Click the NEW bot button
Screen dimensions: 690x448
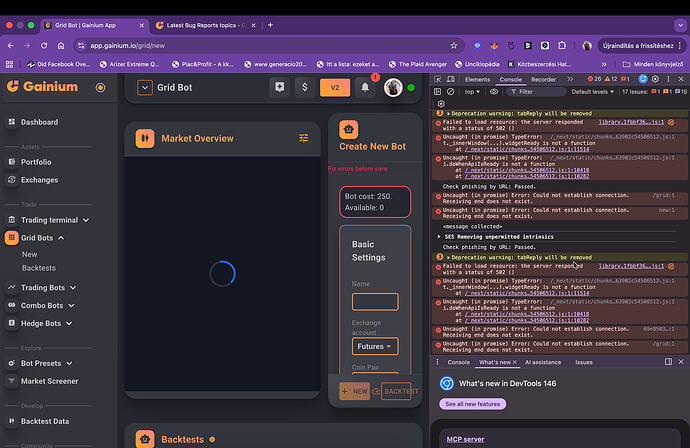355,391
